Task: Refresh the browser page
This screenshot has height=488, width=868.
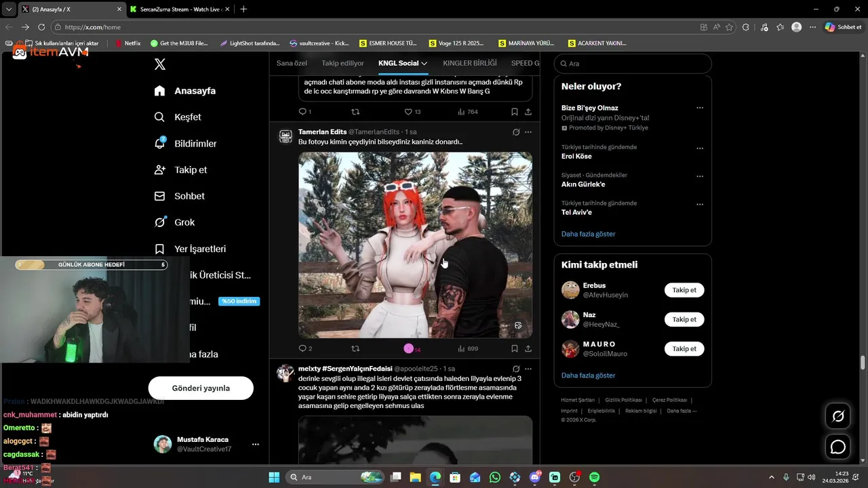Action: 41,27
